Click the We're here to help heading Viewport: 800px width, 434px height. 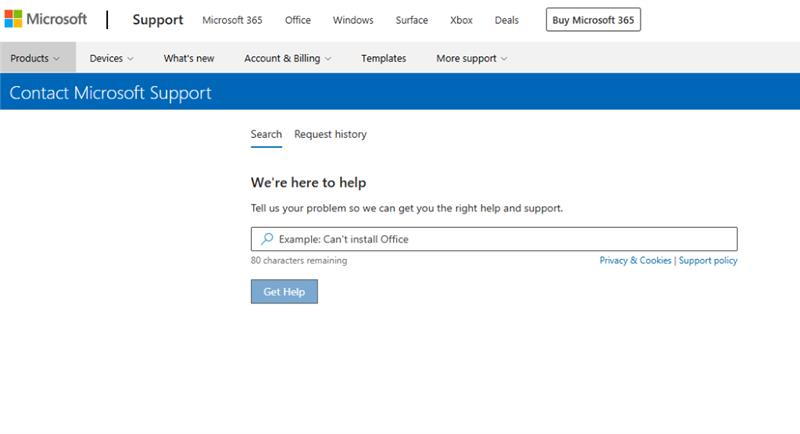pos(308,183)
